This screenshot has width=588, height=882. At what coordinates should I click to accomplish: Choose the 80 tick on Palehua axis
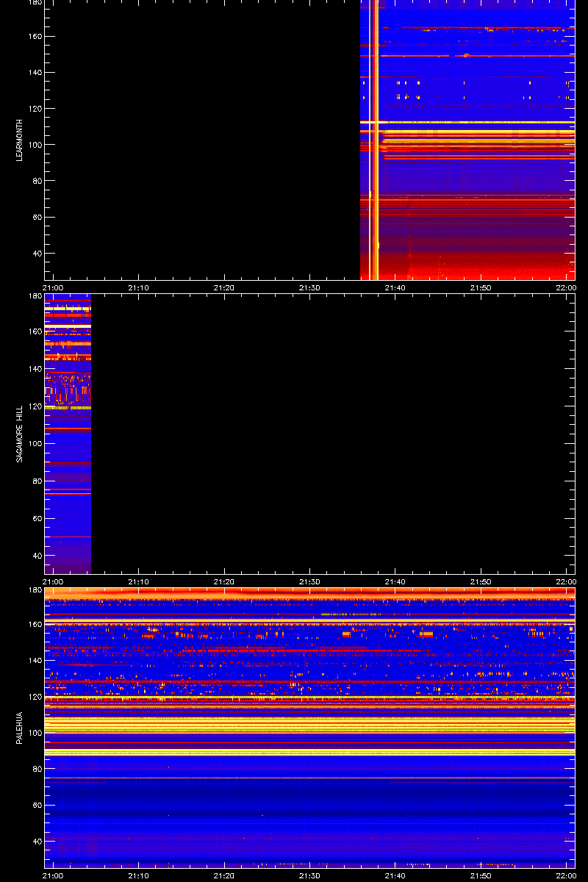click(37, 769)
